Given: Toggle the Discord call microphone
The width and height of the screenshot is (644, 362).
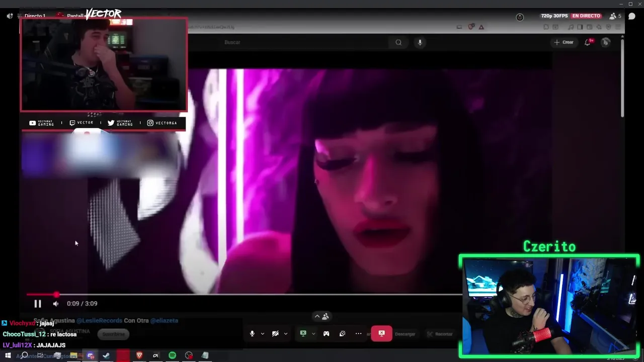Looking at the screenshot, I should coord(252,334).
